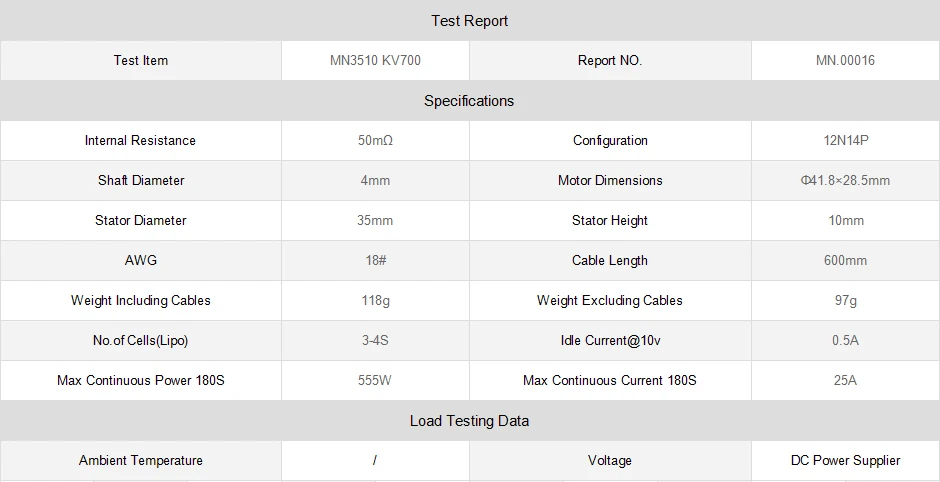Select the MN3510 KV700 test item value

click(375, 61)
